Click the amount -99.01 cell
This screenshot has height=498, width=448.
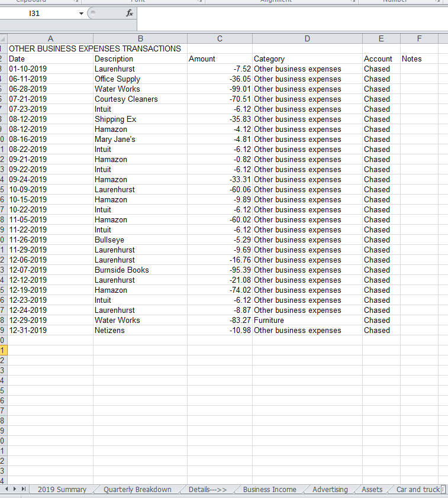[x=220, y=89]
